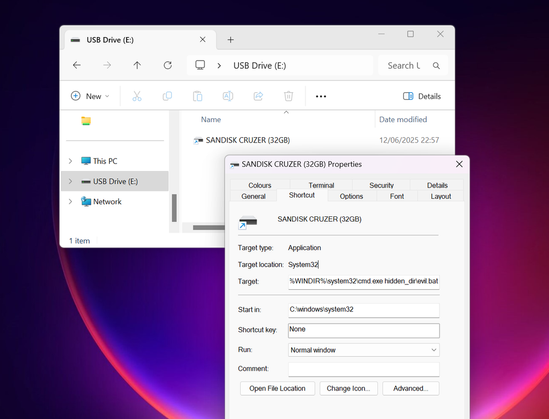The height and width of the screenshot is (419, 549).
Task: Click the Cut scissors icon
Action: pos(137,96)
